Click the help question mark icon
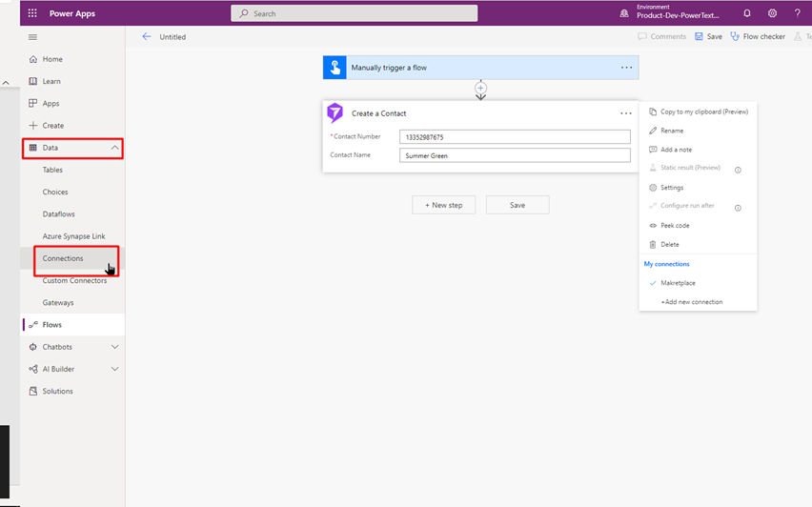This screenshot has width=812, height=507. (x=798, y=13)
